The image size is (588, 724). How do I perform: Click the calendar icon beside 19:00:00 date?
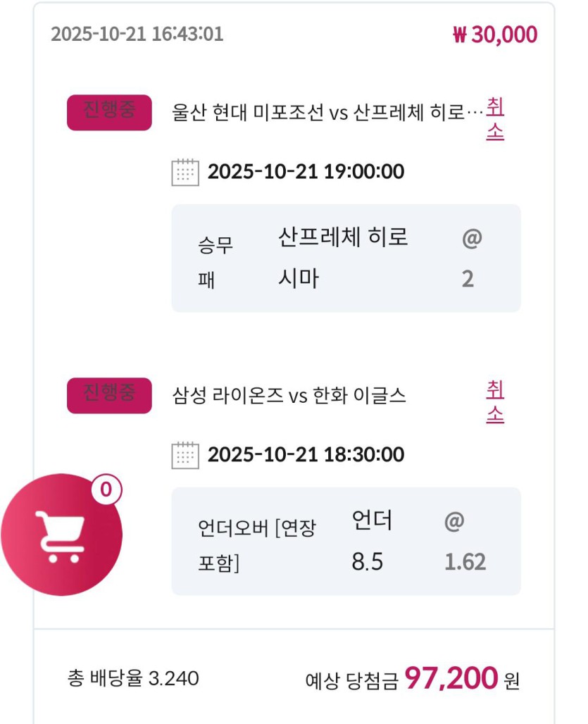pos(185,172)
